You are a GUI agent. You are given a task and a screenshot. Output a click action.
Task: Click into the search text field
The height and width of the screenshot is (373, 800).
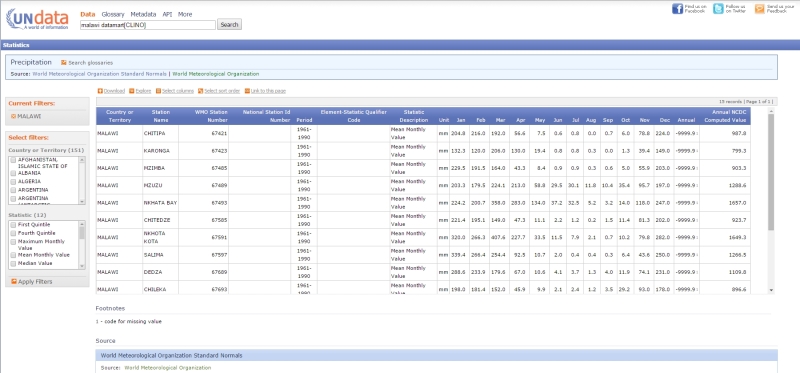click(148, 24)
